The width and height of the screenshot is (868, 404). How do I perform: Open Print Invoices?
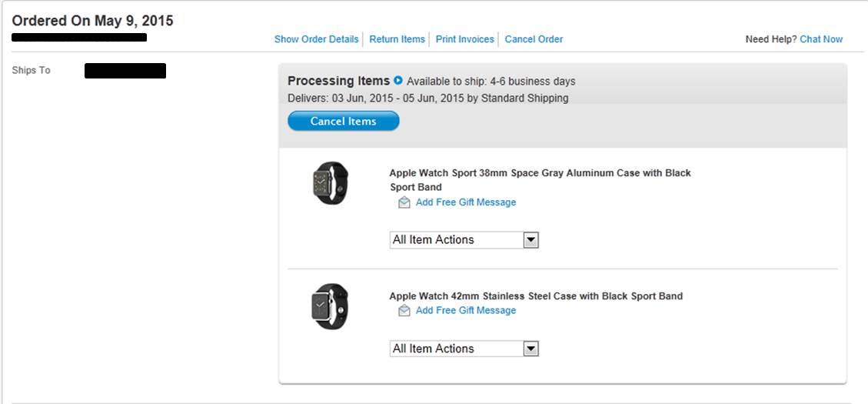coord(464,39)
